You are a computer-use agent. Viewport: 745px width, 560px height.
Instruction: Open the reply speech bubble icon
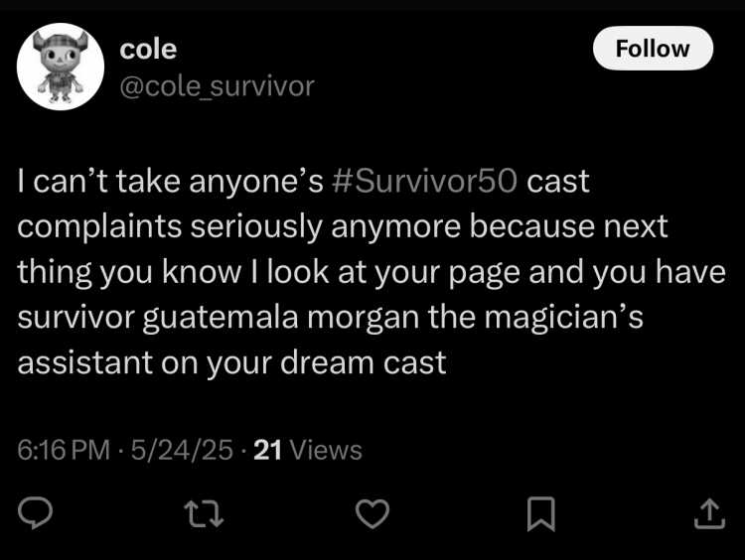click(x=35, y=513)
